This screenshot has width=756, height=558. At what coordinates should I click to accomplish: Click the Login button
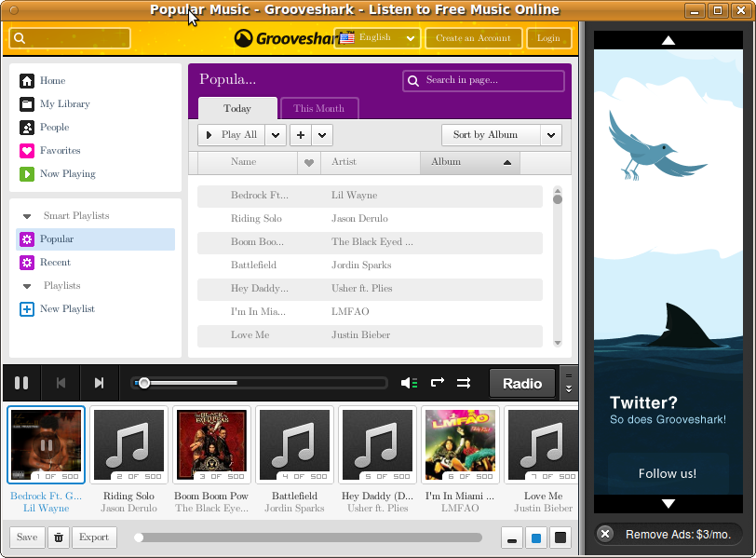(548, 38)
